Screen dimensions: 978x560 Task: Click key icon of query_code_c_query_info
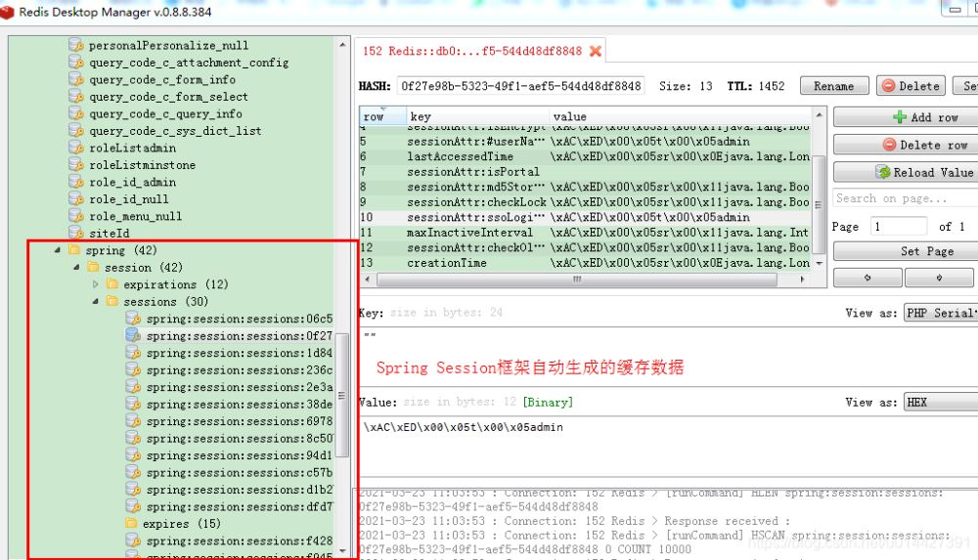click(x=76, y=113)
